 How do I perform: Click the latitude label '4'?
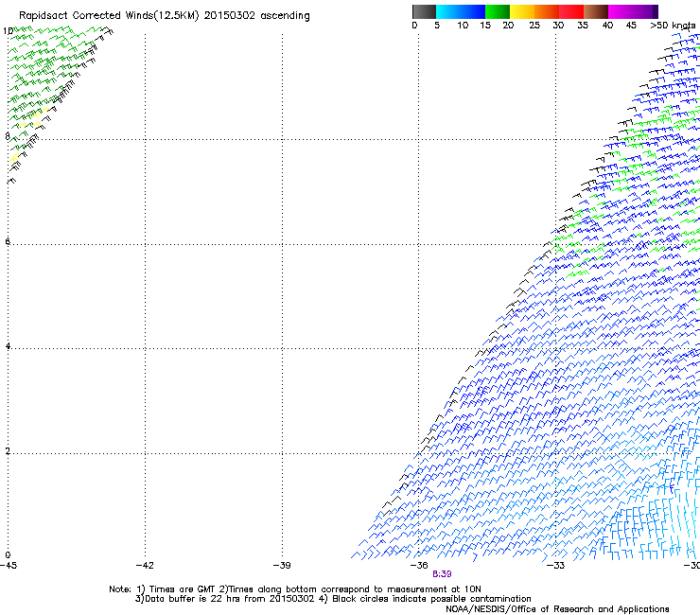(8, 345)
